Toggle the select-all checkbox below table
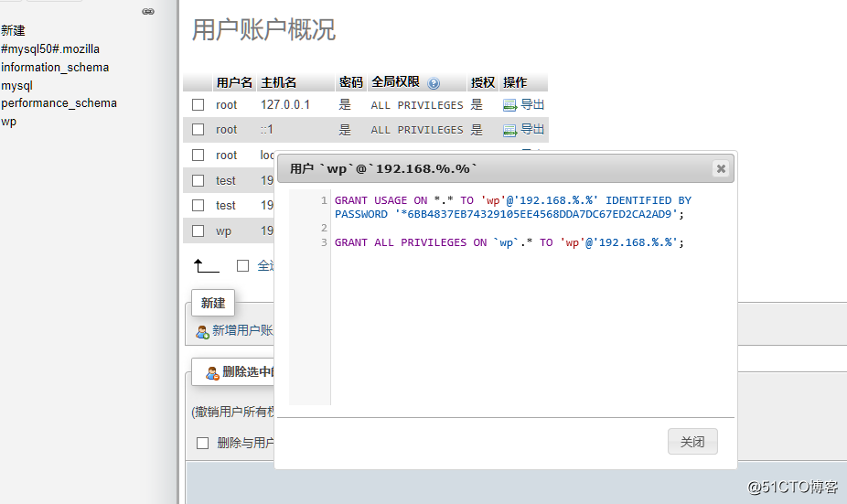Image resolution: width=847 pixels, height=504 pixels. pyautogui.click(x=242, y=266)
